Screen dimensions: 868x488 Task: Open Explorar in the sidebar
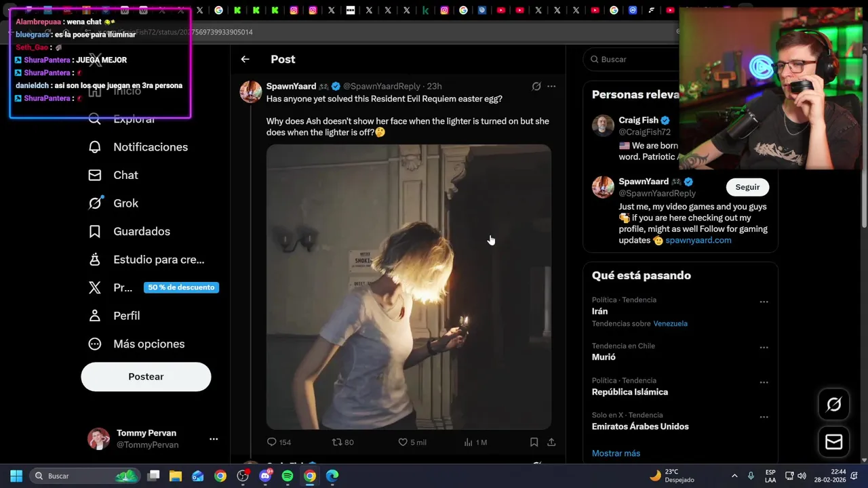[122, 119]
